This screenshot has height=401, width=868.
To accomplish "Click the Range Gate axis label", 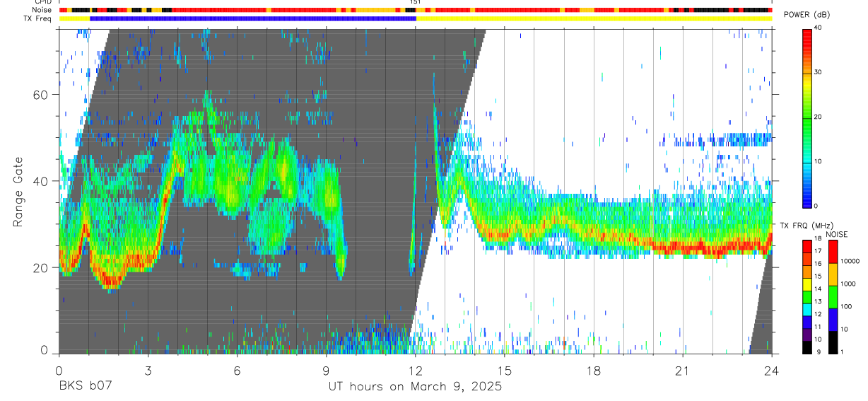I will pos(18,192).
